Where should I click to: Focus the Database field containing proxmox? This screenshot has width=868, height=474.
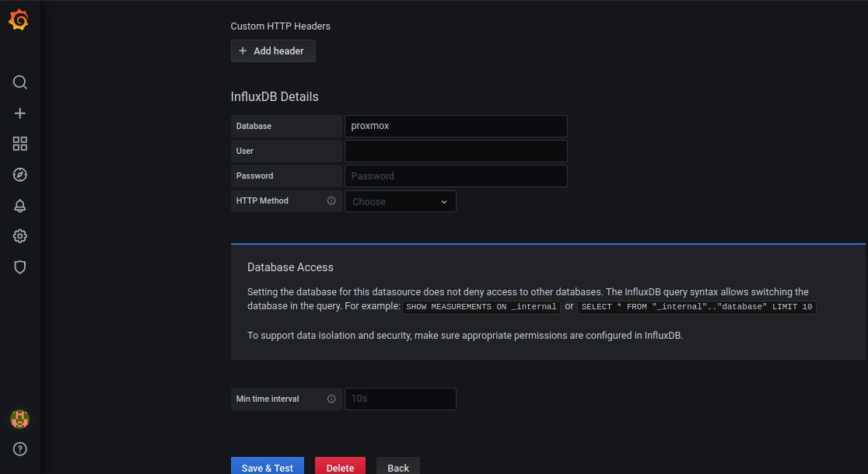tap(456, 126)
